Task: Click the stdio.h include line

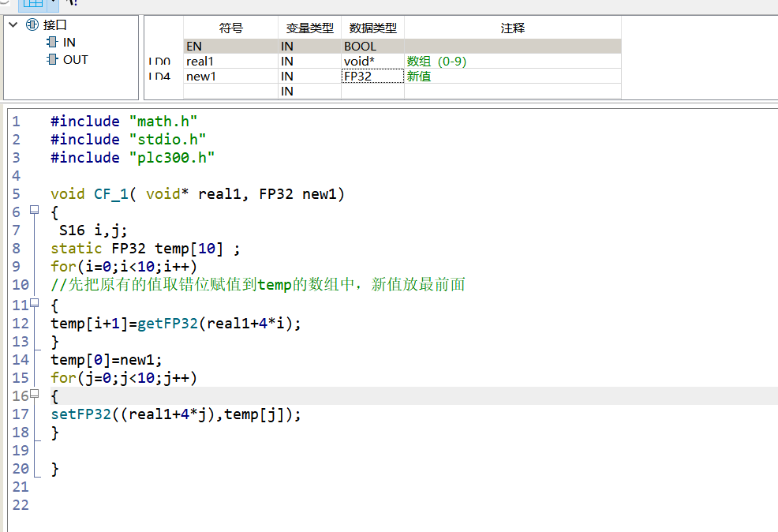Action: 128,140
